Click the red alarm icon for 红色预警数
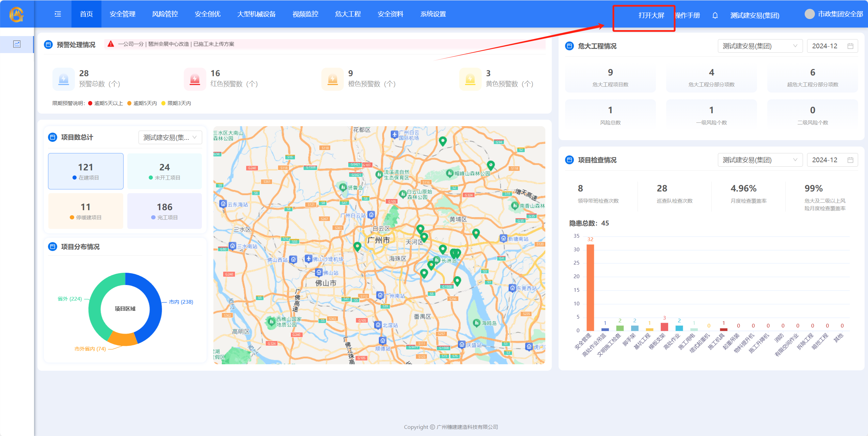 click(195, 79)
